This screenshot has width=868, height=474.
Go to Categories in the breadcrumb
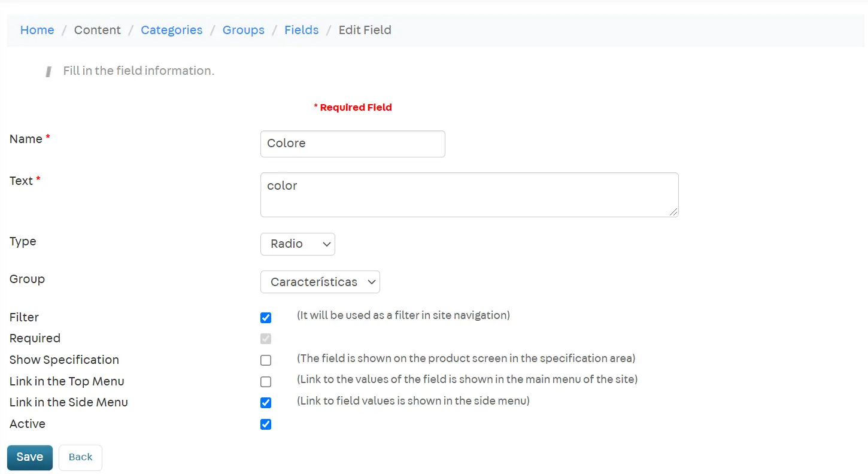(x=171, y=30)
